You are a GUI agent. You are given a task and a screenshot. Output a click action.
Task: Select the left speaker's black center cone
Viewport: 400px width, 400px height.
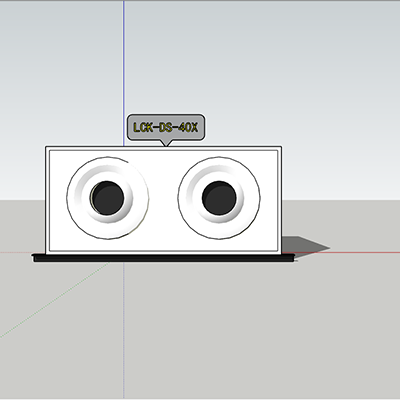tap(108, 198)
